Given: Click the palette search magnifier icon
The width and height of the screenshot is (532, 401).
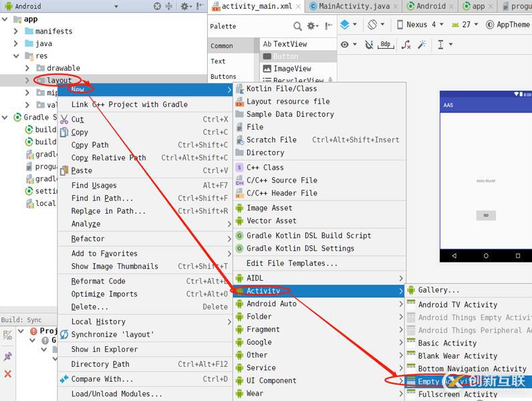Looking at the screenshot, I should click(x=297, y=26).
